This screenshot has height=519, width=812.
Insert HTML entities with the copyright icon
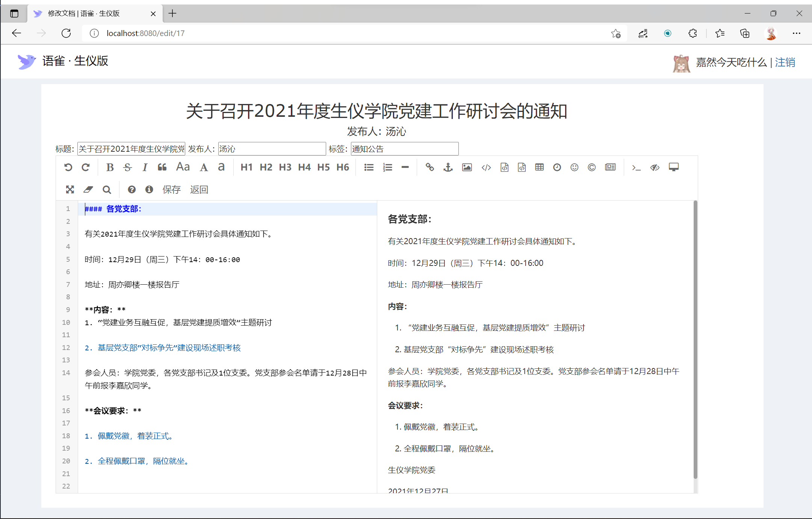(x=592, y=167)
